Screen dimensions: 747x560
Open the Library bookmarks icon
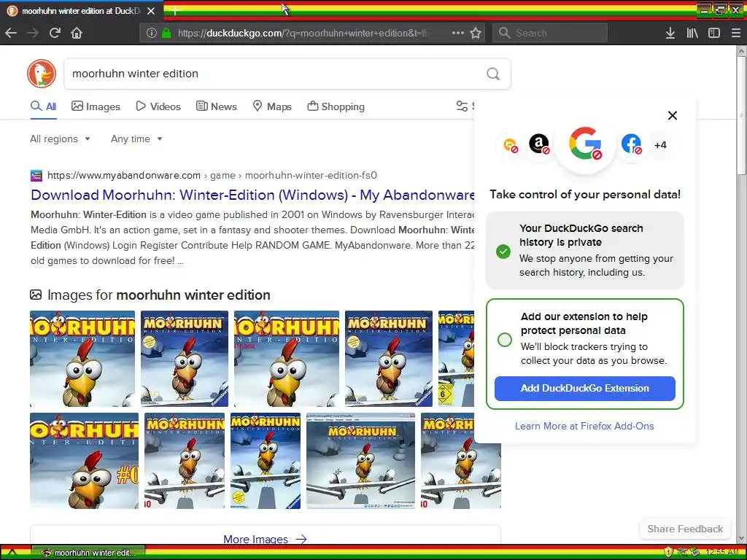tap(692, 33)
